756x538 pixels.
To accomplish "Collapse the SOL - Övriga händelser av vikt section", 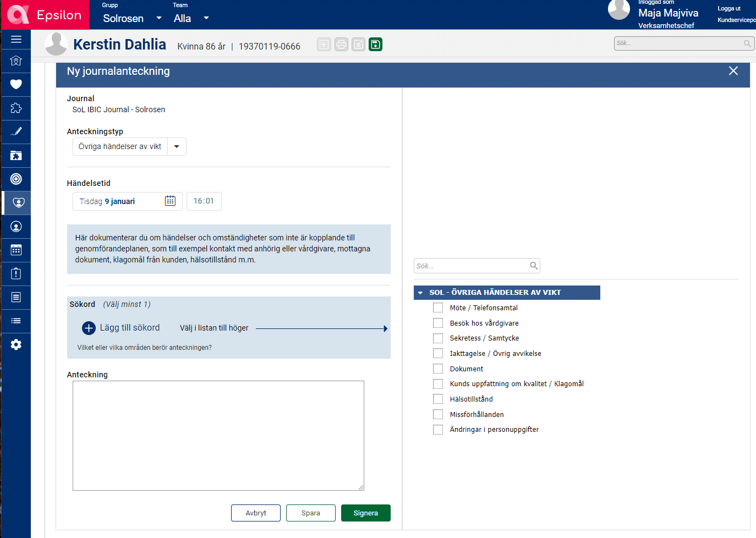I will (421, 293).
